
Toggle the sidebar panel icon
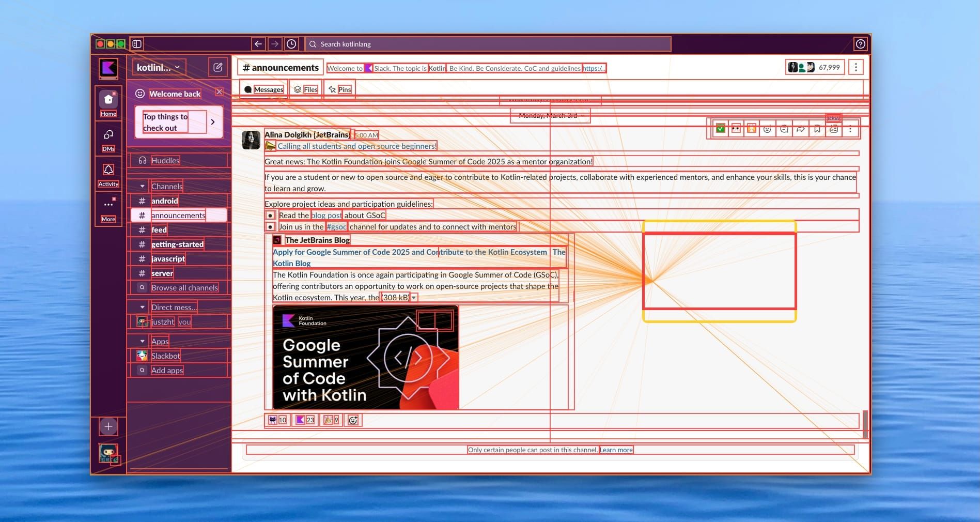pos(137,44)
